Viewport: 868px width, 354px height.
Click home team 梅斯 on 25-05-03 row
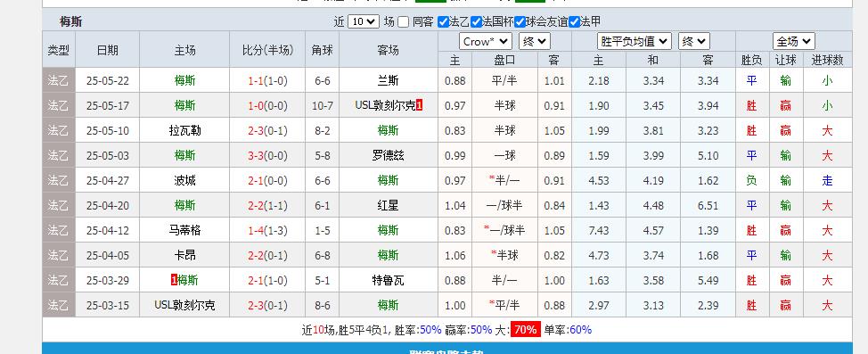[x=184, y=156]
